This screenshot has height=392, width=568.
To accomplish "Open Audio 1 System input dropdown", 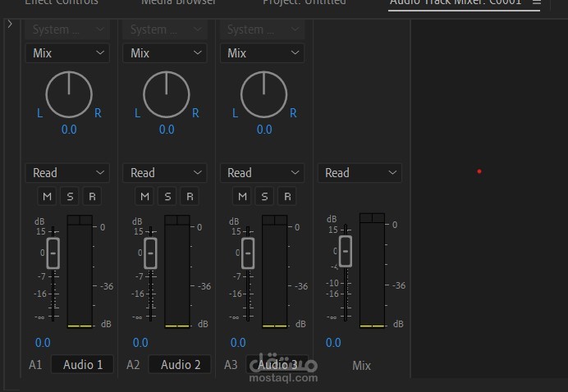I will coord(67,30).
